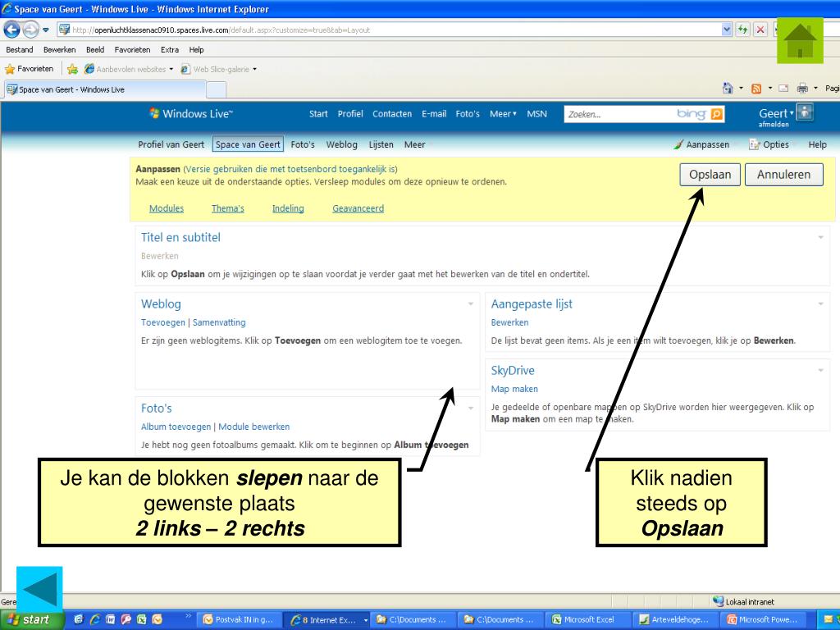Screen dimensions: 840x630
Task: Click the afmelden sign-out link
Action: pos(774,125)
